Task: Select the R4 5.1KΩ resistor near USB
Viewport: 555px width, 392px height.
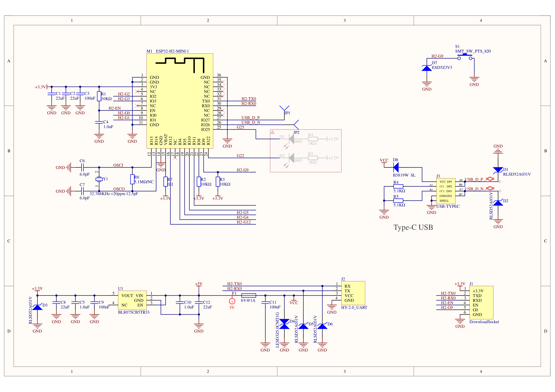Action: click(398, 186)
